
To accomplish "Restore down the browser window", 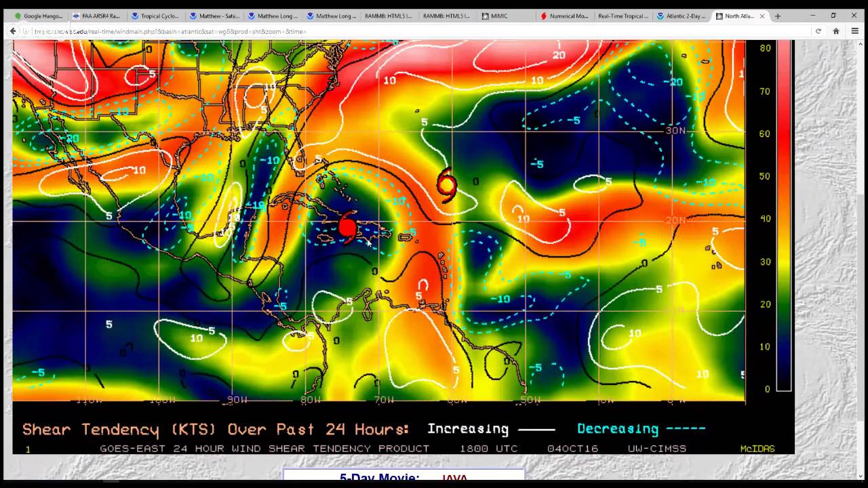I will (x=833, y=15).
